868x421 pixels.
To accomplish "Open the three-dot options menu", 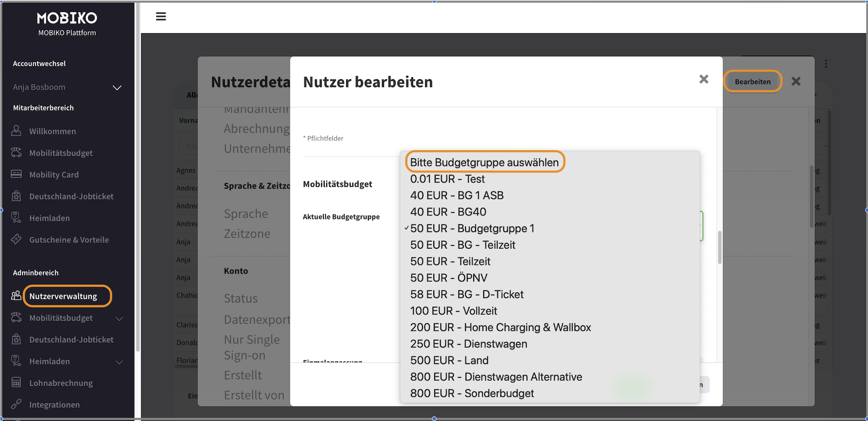I will (826, 64).
